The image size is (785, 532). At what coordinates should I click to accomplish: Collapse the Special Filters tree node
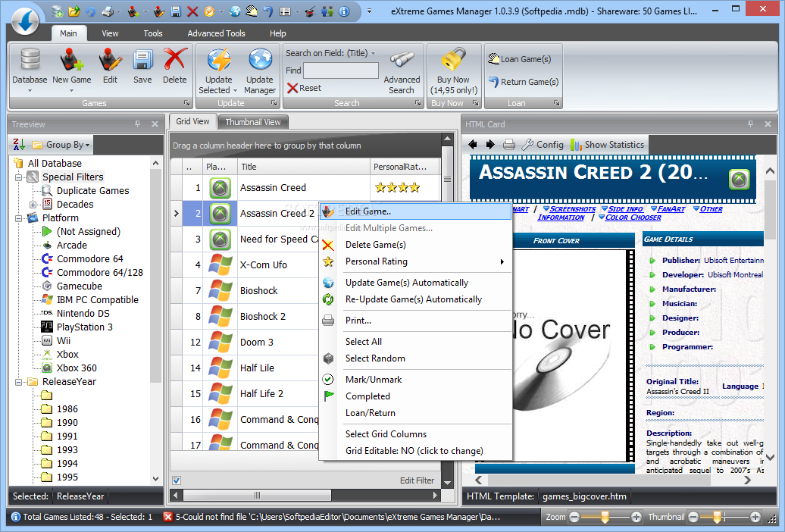click(18, 177)
